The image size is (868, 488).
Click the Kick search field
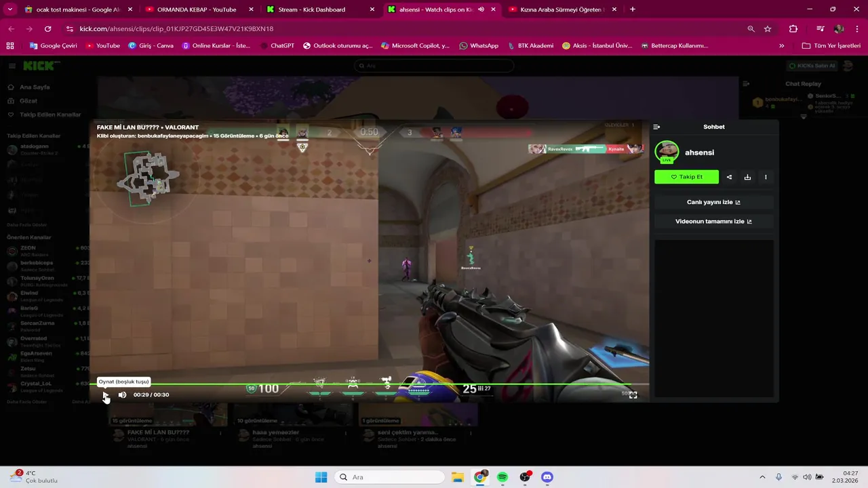pyautogui.click(x=434, y=66)
